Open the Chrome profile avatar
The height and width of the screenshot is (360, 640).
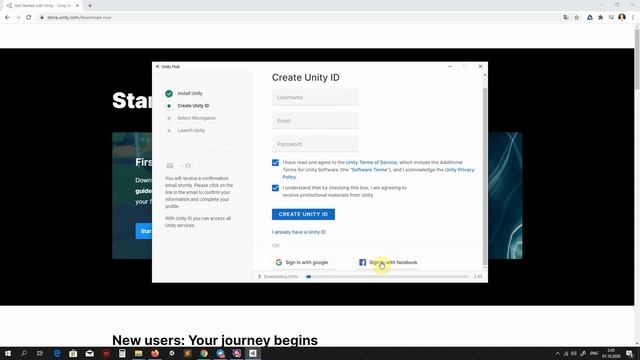click(622, 17)
